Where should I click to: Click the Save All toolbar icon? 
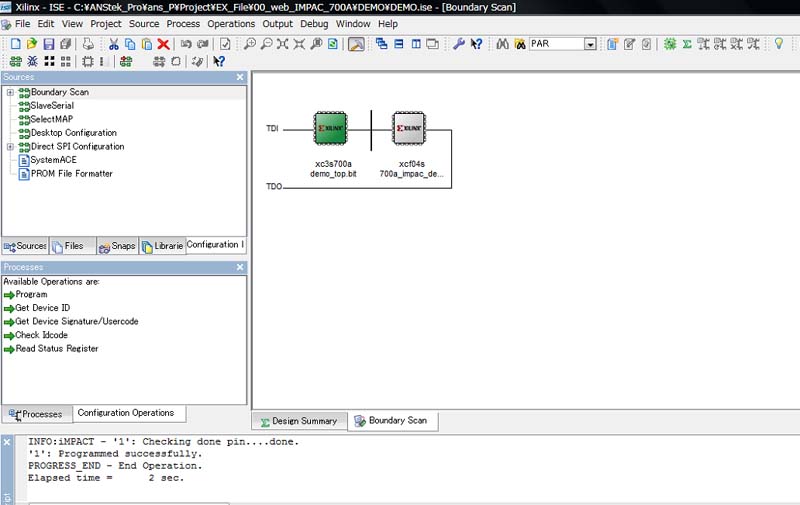(65, 44)
